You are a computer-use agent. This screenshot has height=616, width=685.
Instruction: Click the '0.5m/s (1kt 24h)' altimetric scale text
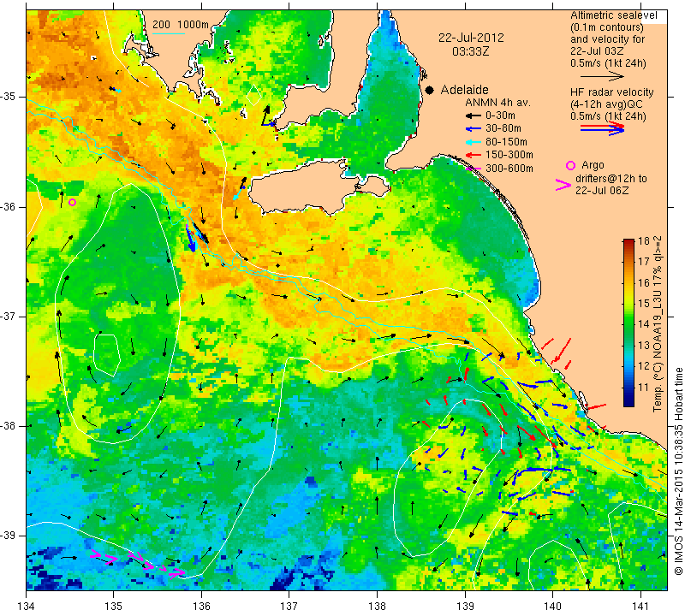point(608,64)
